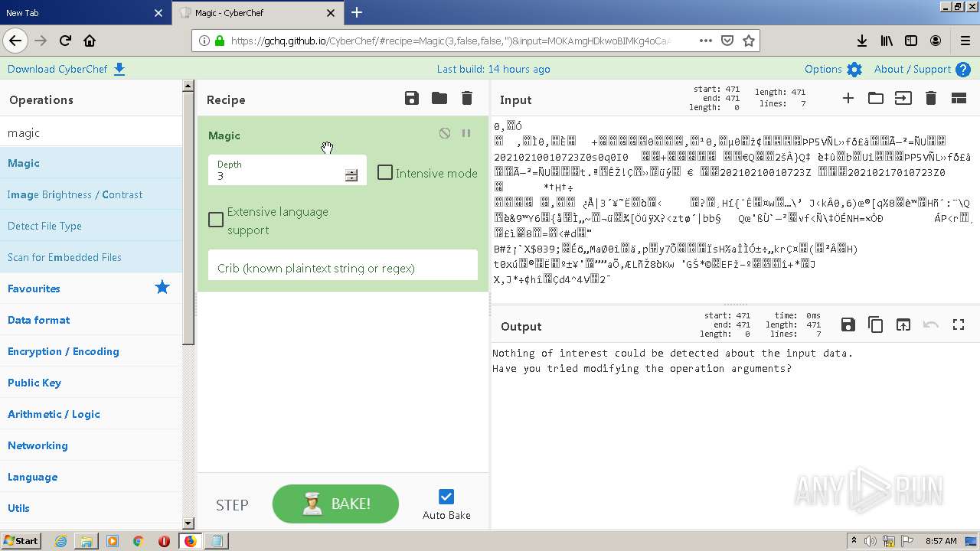
Task: Add a new input tab
Action: [x=848, y=98]
